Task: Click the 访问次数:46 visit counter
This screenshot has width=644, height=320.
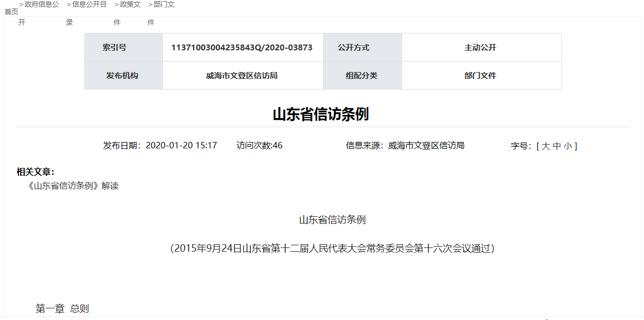Action: point(259,146)
